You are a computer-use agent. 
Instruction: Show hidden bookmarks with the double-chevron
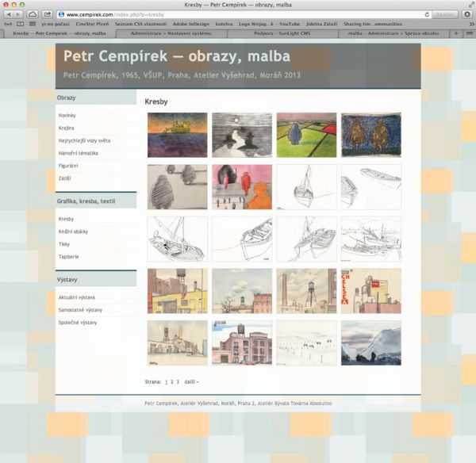[471, 24]
